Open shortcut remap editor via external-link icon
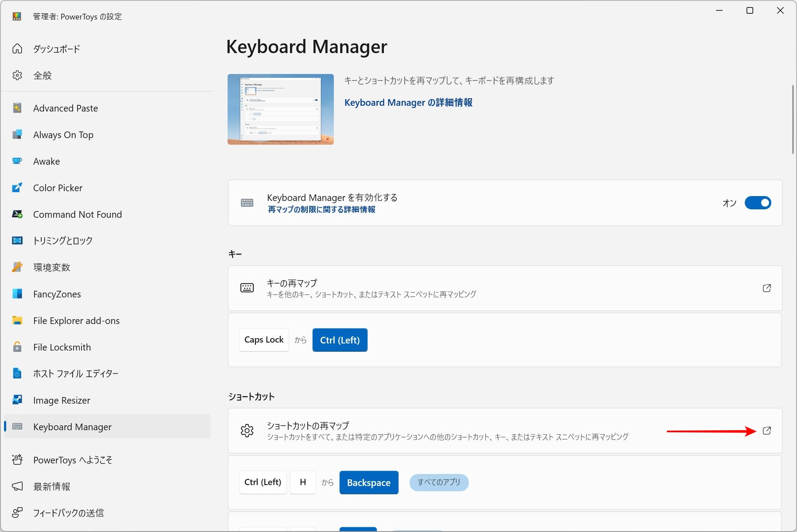This screenshot has height=532, width=797. 767,431
